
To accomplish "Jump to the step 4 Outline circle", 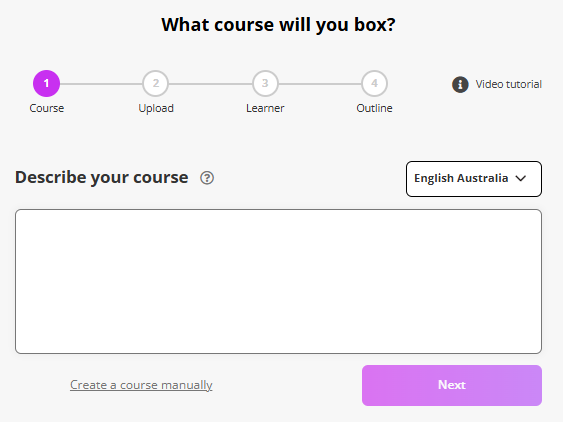I will pyautogui.click(x=374, y=83).
